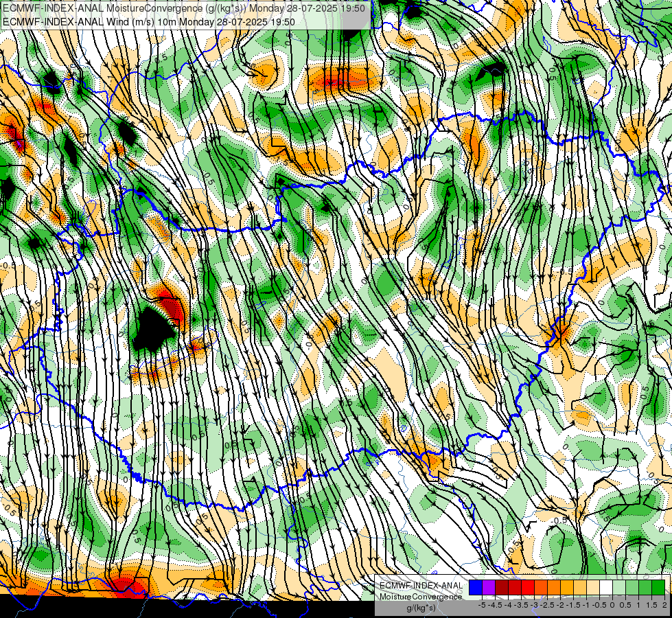Select the light green swatch between 0.5 and 1
The image size is (672, 618).
click(632, 588)
